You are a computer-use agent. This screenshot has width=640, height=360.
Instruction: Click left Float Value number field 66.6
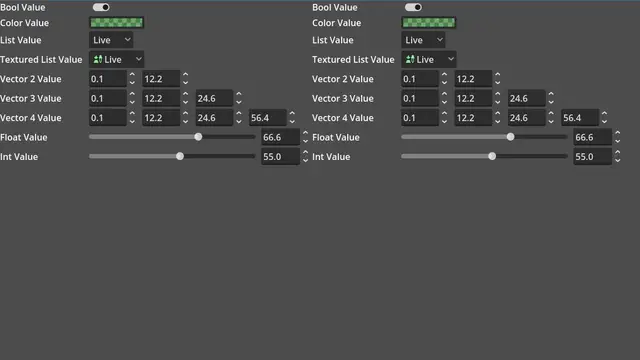tap(280, 137)
